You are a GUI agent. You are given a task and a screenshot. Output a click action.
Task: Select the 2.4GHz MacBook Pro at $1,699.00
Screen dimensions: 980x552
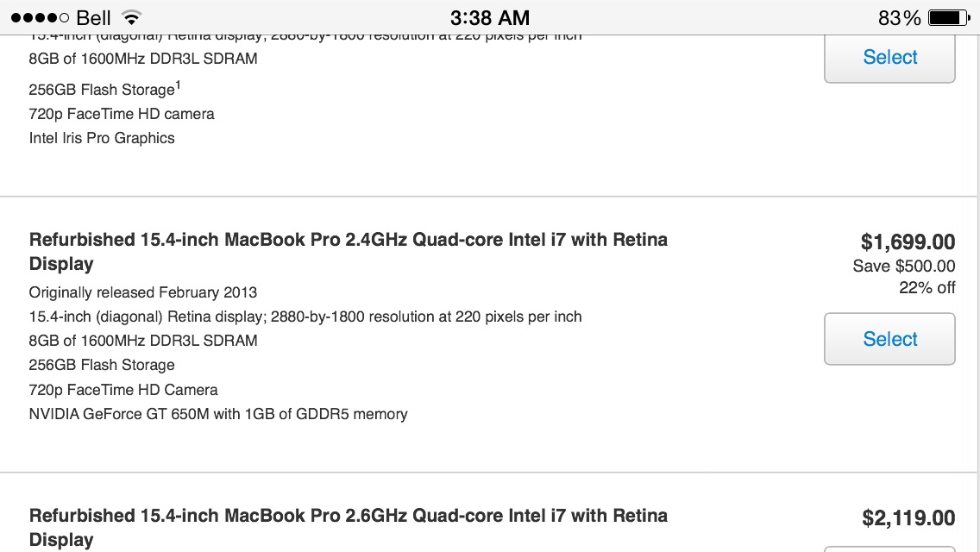click(889, 339)
